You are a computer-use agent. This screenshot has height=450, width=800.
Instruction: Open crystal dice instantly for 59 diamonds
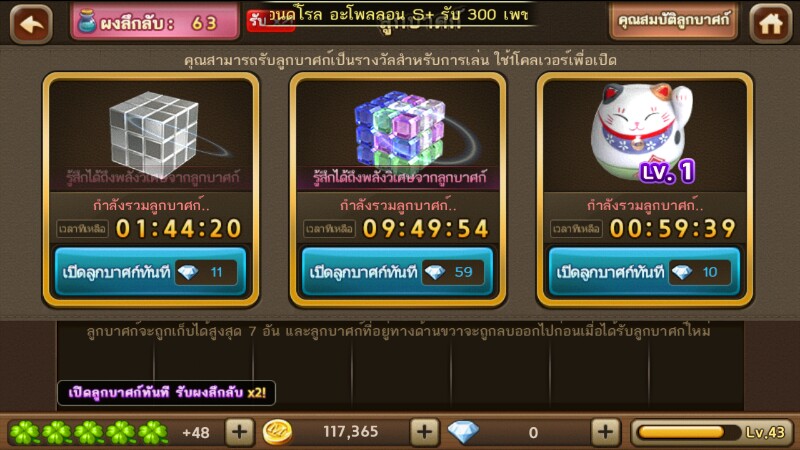point(397,272)
